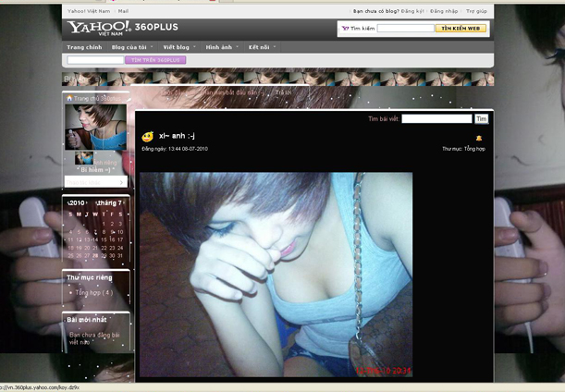Go to next month in calendar
Viewport: 565px width, 392px height.
point(124,202)
